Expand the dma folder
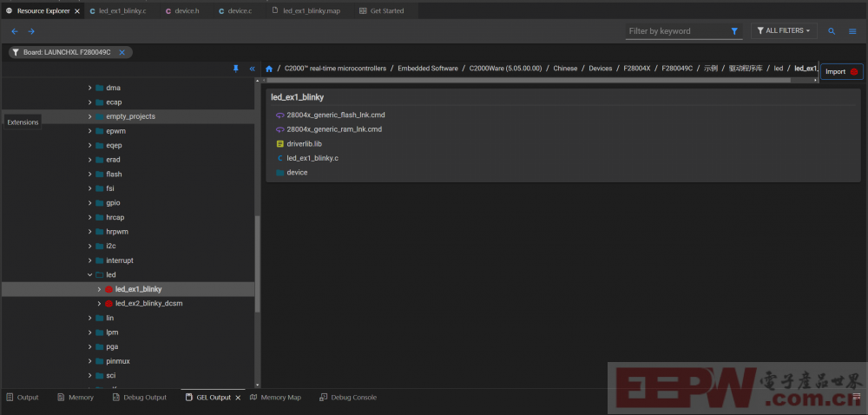This screenshot has width=868, height=415. click(90, 88)
